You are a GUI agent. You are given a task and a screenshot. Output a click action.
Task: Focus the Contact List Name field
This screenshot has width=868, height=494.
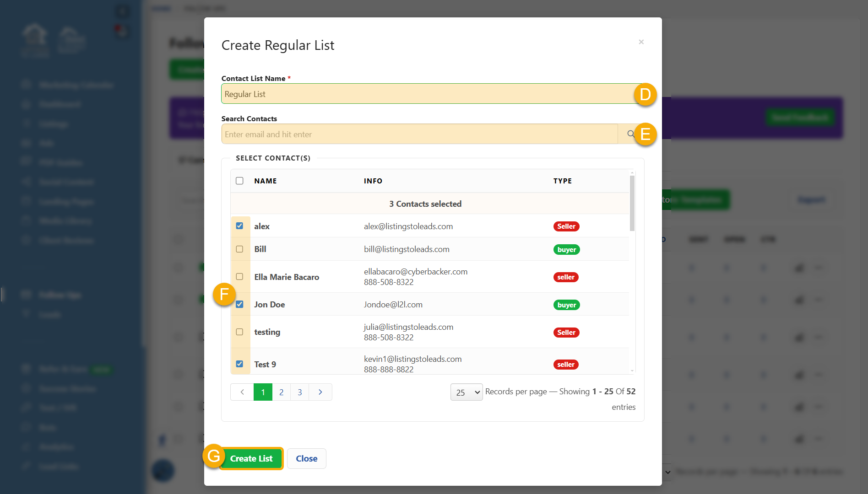pos(426,94)
